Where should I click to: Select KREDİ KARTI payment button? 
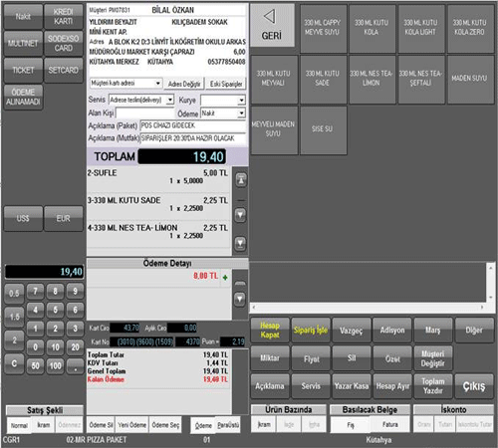[x=64, y=17]
